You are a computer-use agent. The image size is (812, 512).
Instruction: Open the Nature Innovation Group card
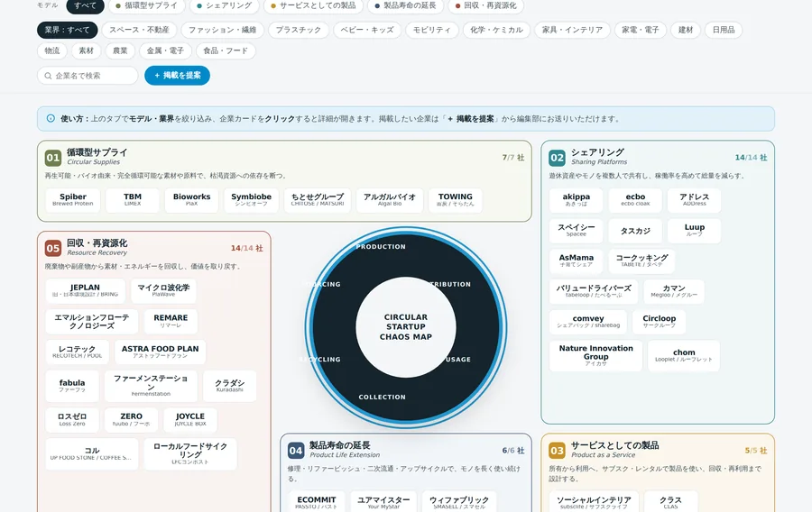596,356
